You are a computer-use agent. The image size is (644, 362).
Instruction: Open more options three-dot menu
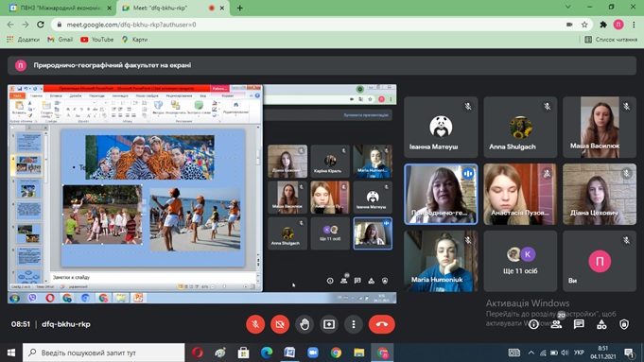[x=354, y=324]
